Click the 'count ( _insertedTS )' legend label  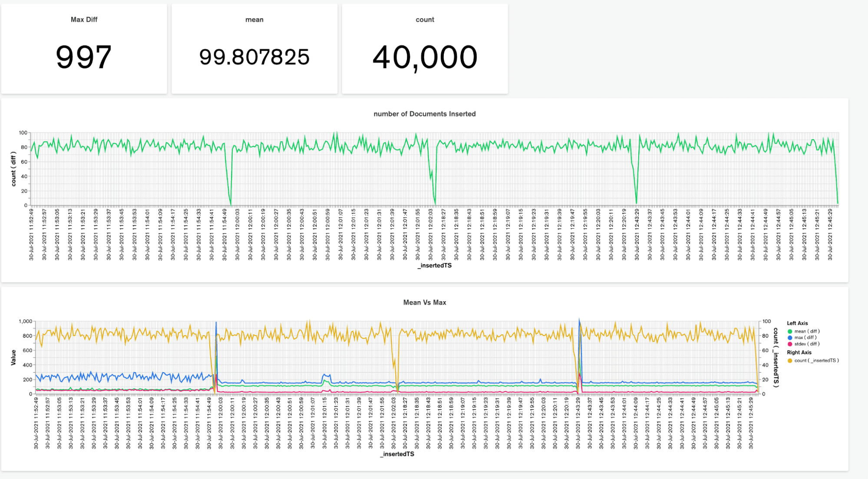[816, 361]
